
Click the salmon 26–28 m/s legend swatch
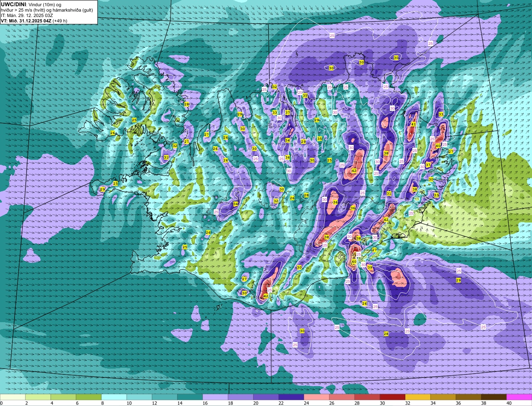(x=342, y=397)
